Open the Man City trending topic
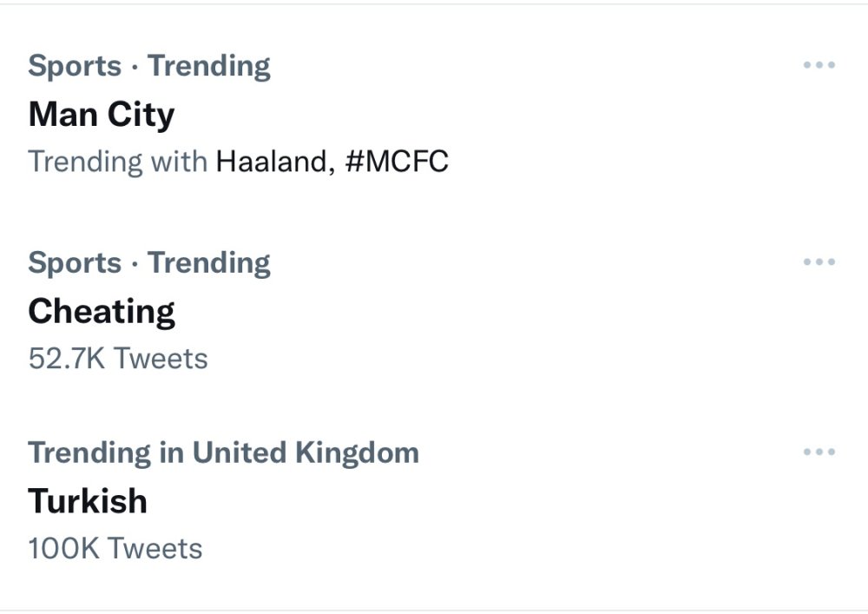 (x=102, y=115)
